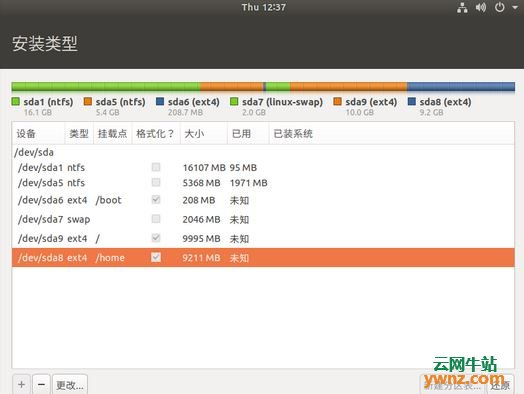Click the green swatch beside sda1 (ntfs) legend
Image resolution: width=524 pixels, height=394 pixels.
(x=16, y=101)
